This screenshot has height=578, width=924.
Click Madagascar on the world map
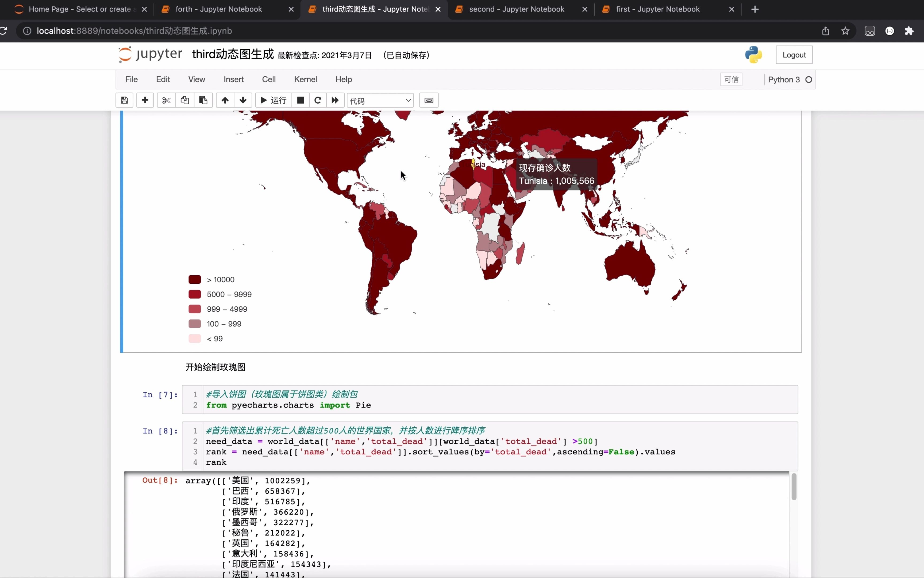520,253
